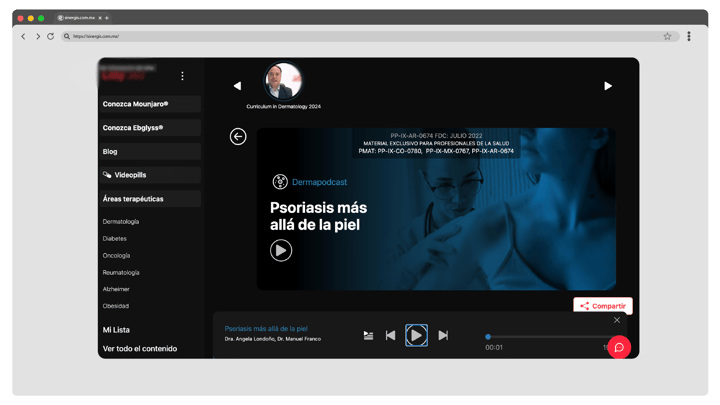Select Oncología area
This screenshot has height=405, width=720.
tap(117, 256)
